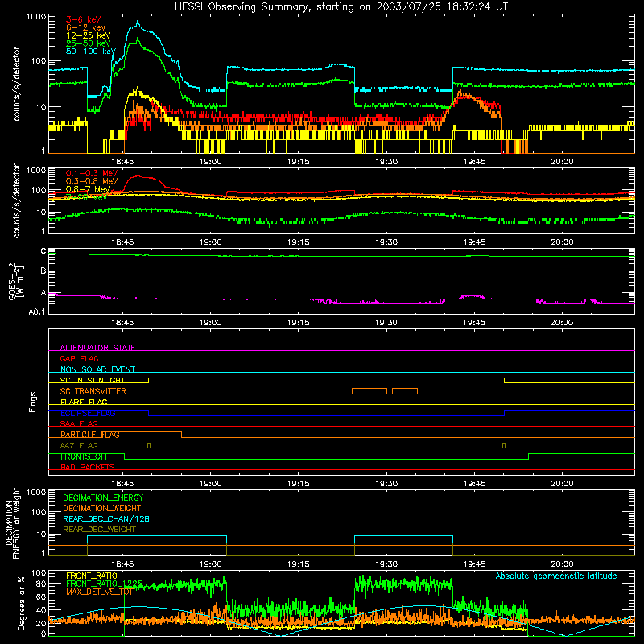
Task: Select the red "SAA_FLAG" label
Action: coord(79,423)
